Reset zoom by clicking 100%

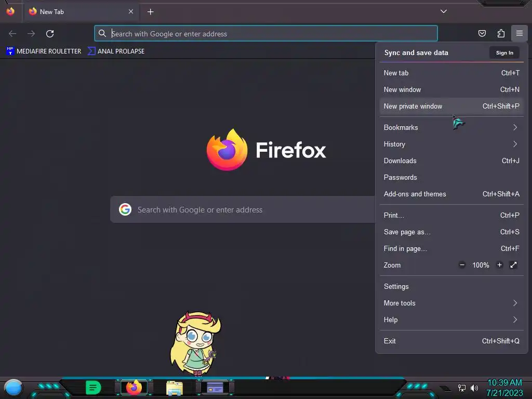tap(481, 265)
